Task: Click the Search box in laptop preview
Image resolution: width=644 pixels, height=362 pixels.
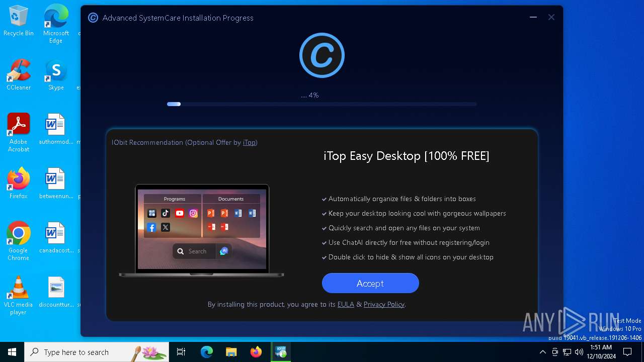Action: (194, 251)
